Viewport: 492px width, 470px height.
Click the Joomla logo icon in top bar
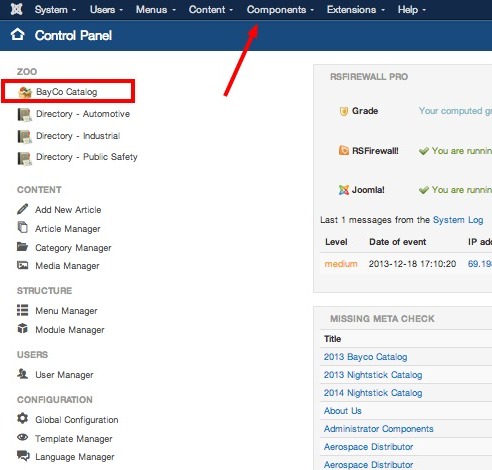tap(16, 9)
